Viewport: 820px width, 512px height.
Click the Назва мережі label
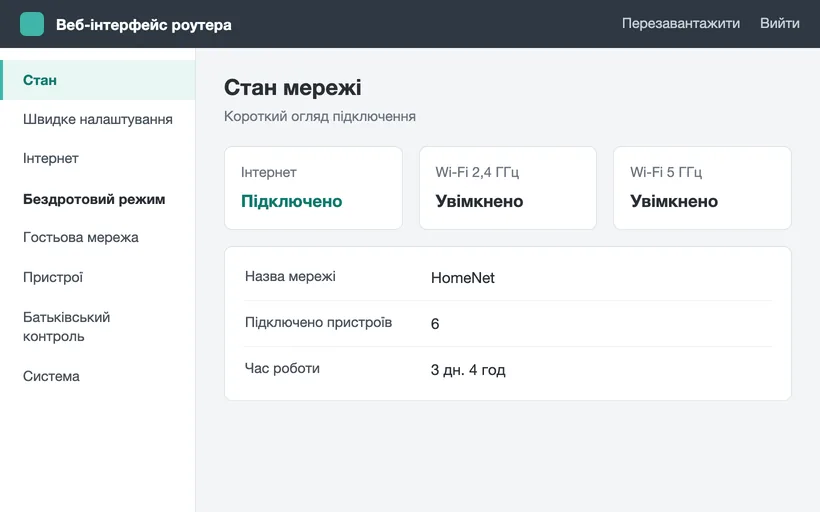tap(290, 276)
